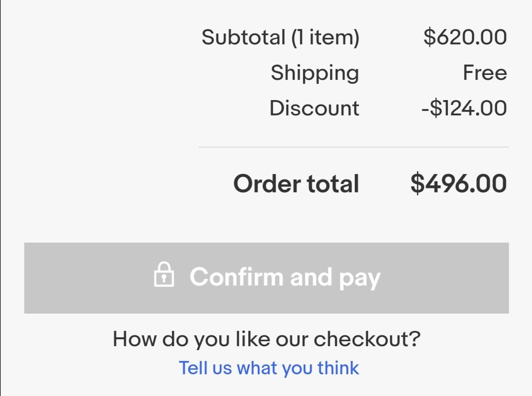Select the Order total heading
Screen dimensions: 532x396
[x=296, y=184]
